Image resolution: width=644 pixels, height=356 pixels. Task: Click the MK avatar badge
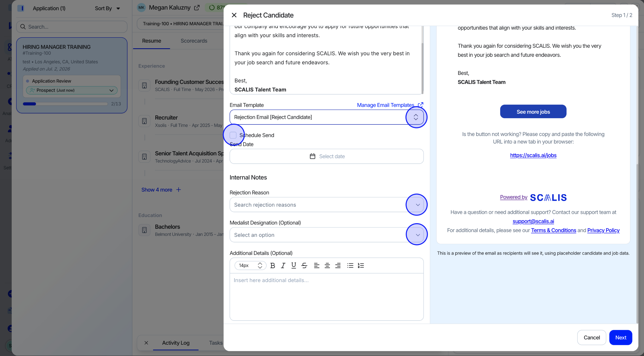(141, 8)
